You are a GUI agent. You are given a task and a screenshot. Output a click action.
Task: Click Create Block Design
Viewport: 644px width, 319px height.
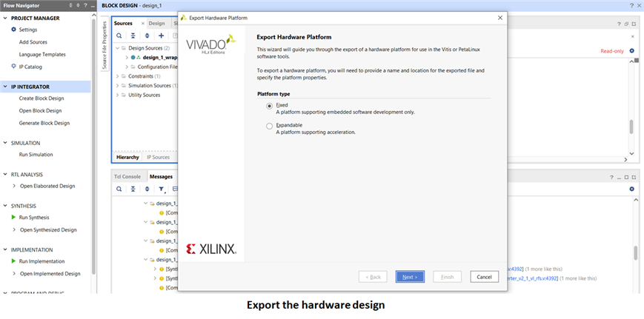click(42, 98)
